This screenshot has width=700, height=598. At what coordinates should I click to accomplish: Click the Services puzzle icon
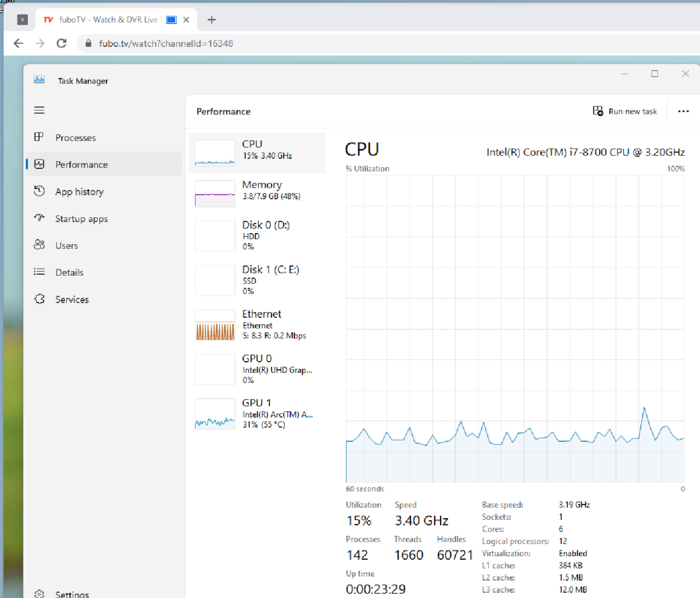[39, 299]
